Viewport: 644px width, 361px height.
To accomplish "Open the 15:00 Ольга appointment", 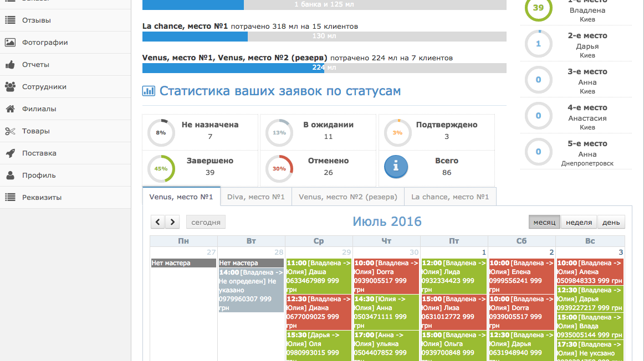I will pyautogui.click(x=454, y=346).
